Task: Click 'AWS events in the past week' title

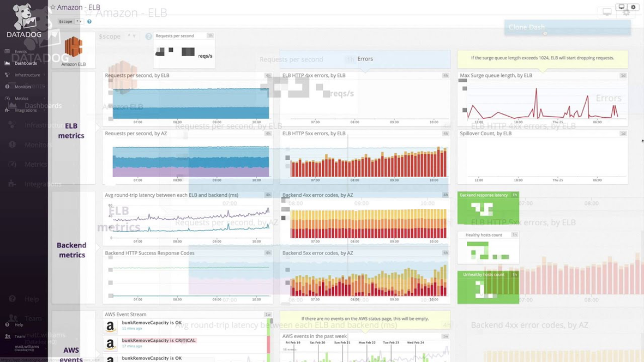Action: pos(315,336)
